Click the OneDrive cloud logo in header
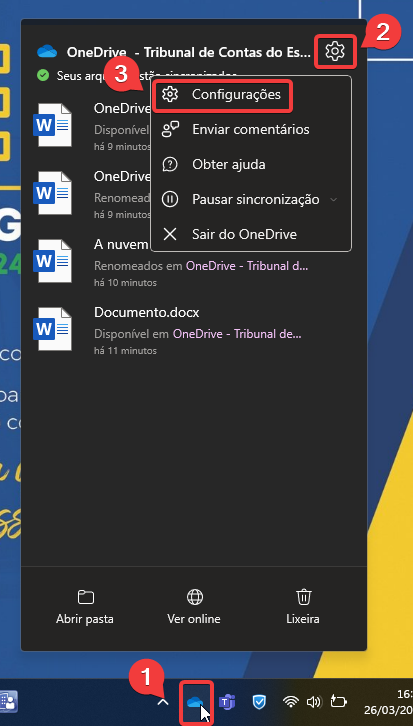 [x=47, y=51]
